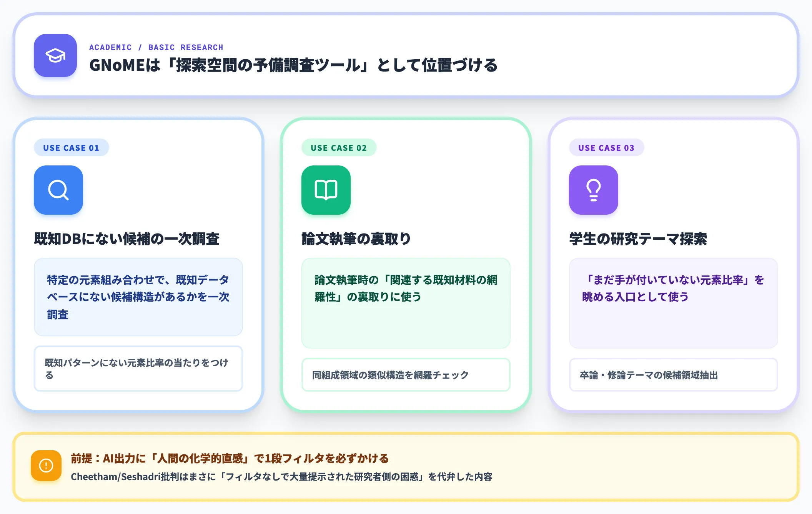
Task: Click note 同組成領域の類似構造を網羅チェック
Action: coord(406,375)
